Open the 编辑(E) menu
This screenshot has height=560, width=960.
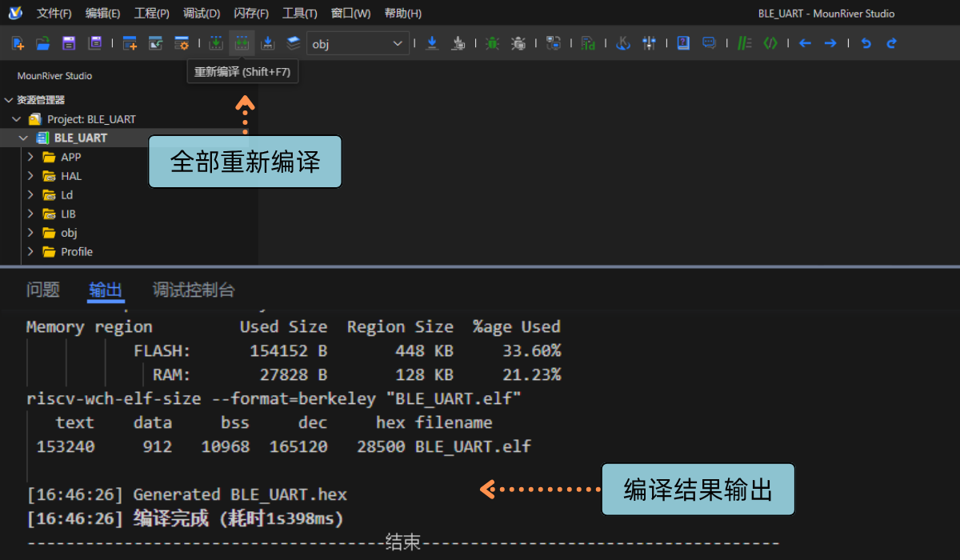tap(103, 14)
